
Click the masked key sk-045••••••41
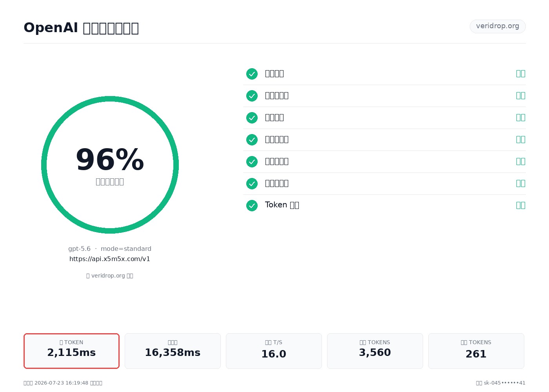(x=505, y=383)
